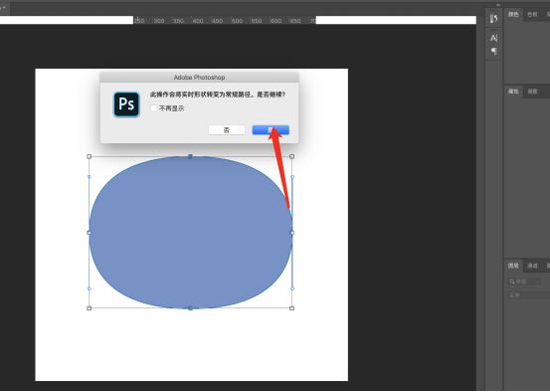Viewport: 550px width, 392px height.
Task: Click the bottom-left corner transform handle
Action: pyautogui.click(x=90, y=308)
